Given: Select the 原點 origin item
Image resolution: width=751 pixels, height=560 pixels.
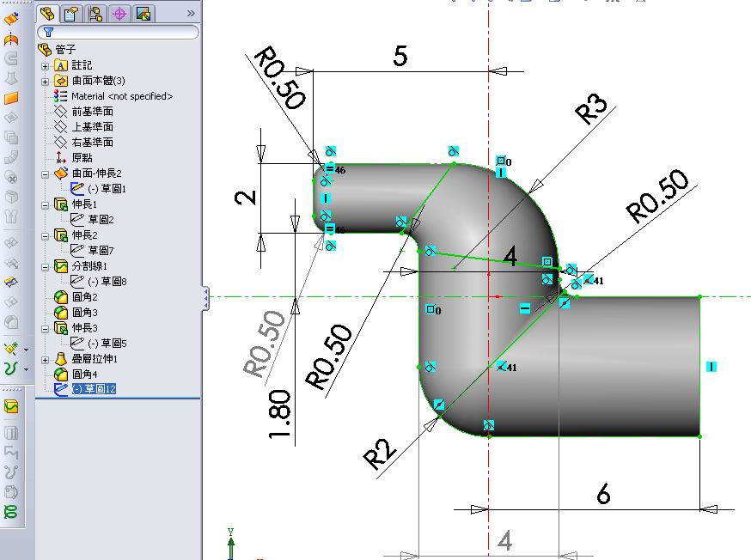Looking at the screenshot, I should click(x=73, y=157).
